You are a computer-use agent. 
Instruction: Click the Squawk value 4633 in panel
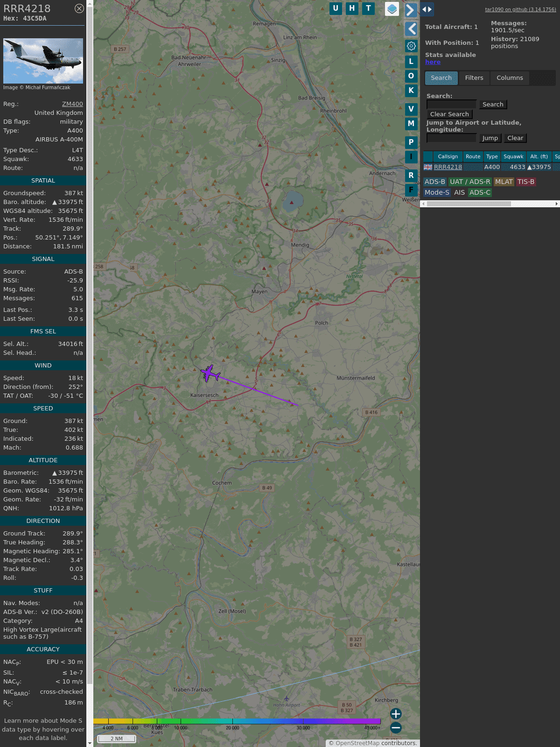(75, 159)
